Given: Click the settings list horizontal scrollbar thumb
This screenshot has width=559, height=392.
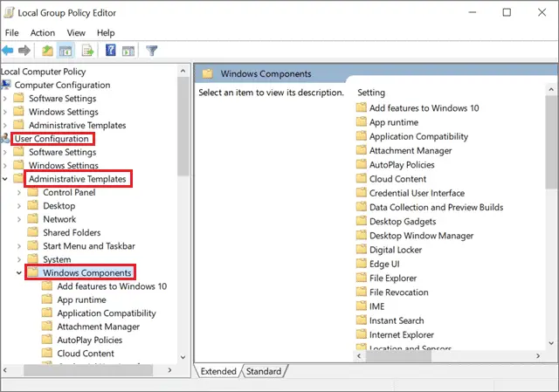Looking at the screenshot, I should point(398,356).
